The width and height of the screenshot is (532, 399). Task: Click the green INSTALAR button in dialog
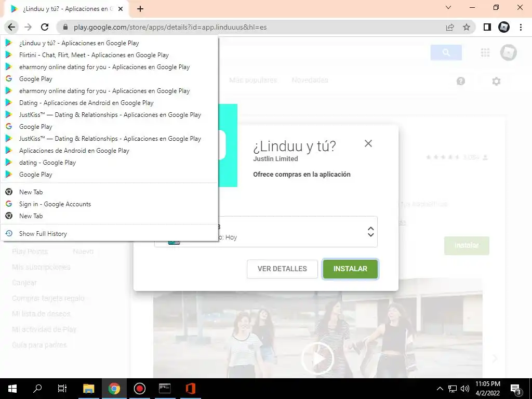(350, 269)
